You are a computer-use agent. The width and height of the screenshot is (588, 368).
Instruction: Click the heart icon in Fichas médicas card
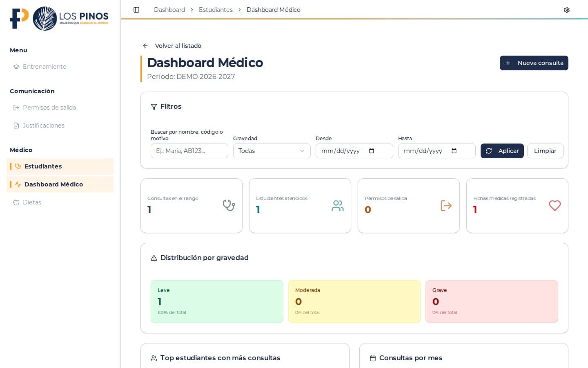(555, 206)
